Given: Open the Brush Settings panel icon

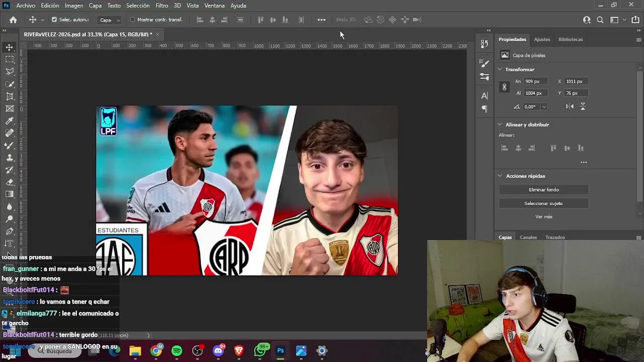Looking at the screenshot, I should (485, 63).
